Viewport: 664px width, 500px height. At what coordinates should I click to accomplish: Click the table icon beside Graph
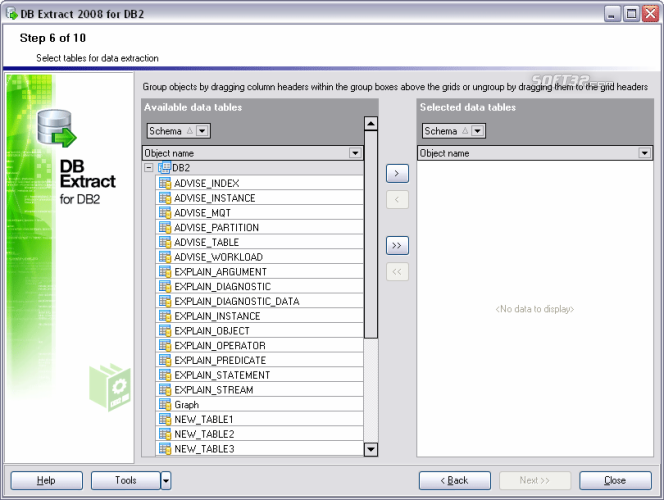tap(165, 404)
